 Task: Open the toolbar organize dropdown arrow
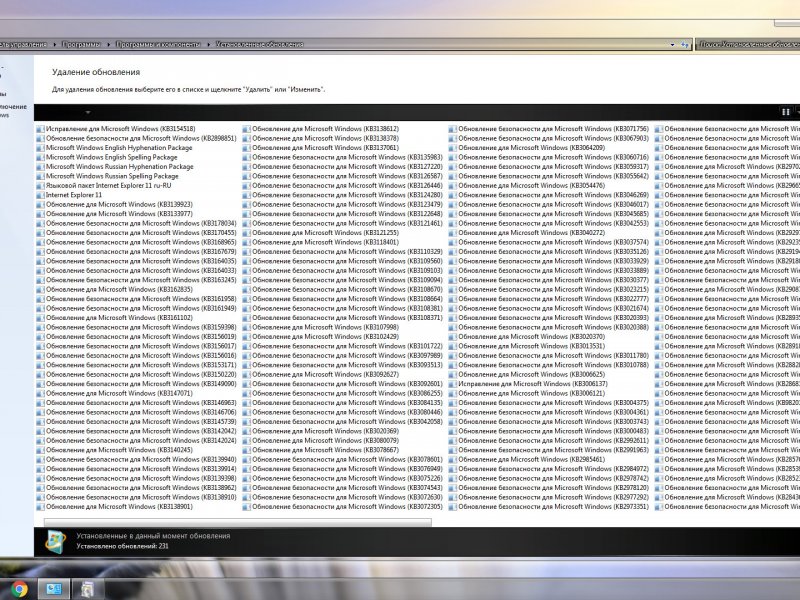tap(88, 112)
